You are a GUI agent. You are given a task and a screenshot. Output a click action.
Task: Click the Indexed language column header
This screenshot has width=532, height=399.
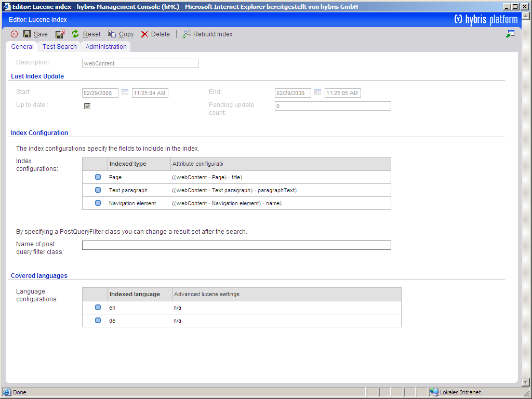click(x=140, y=294)
